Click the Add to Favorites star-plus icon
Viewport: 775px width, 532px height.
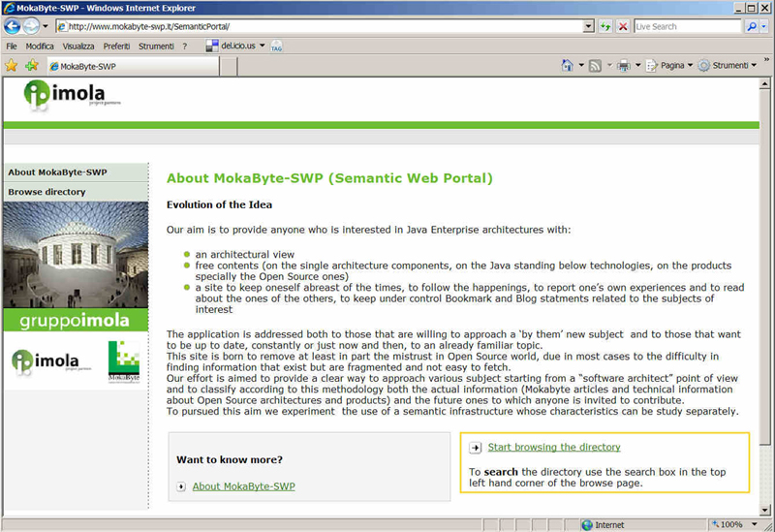[32, 65]
